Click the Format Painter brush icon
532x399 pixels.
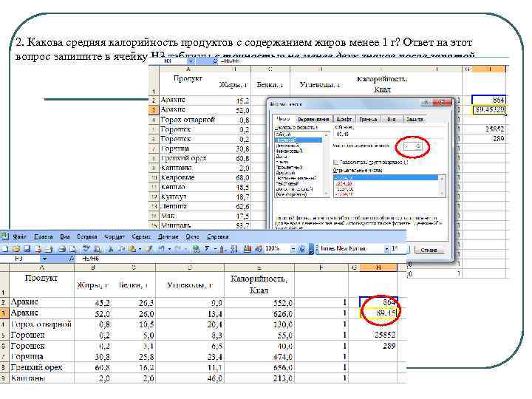click(149, 249)
